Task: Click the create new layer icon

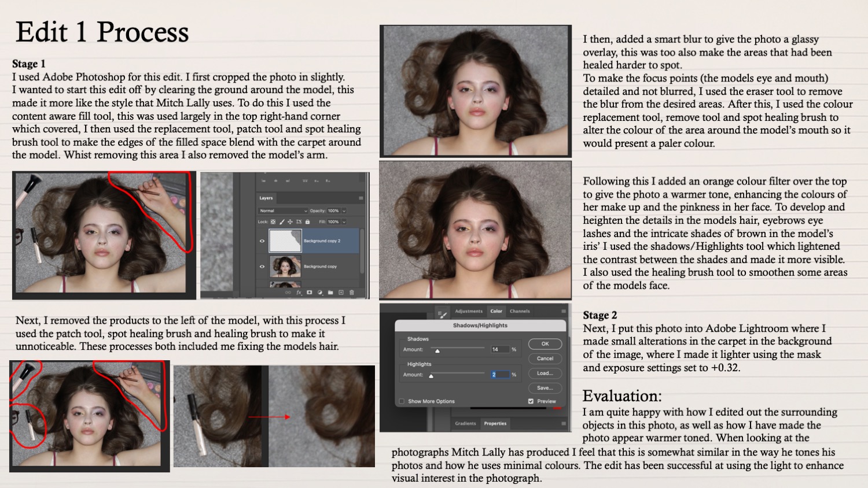Action: (341, 293)
